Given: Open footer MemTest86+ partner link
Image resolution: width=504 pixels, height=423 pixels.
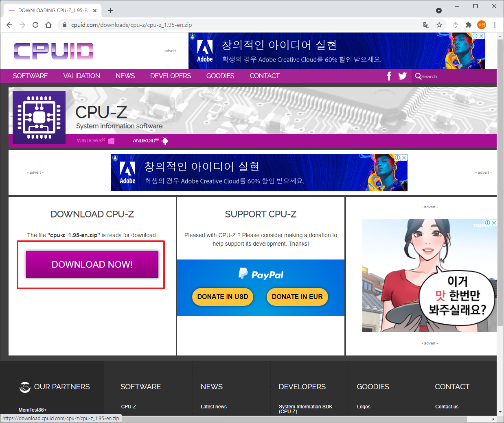Looking at the screenshot, I should click(x=33, y=410).
